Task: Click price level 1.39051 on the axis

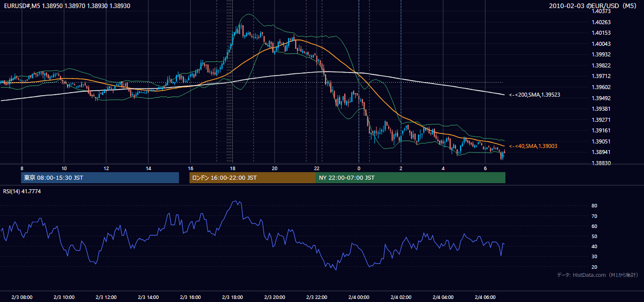Action: click(601, 141)
